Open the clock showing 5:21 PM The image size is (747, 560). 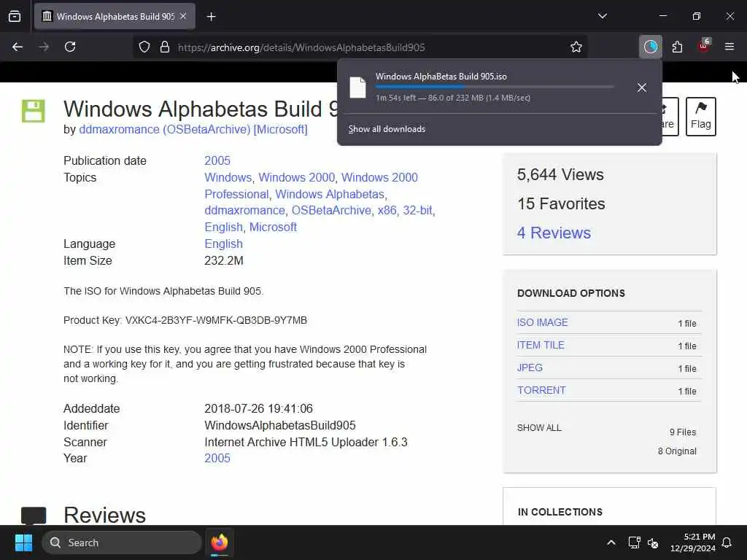click(693, 542)
